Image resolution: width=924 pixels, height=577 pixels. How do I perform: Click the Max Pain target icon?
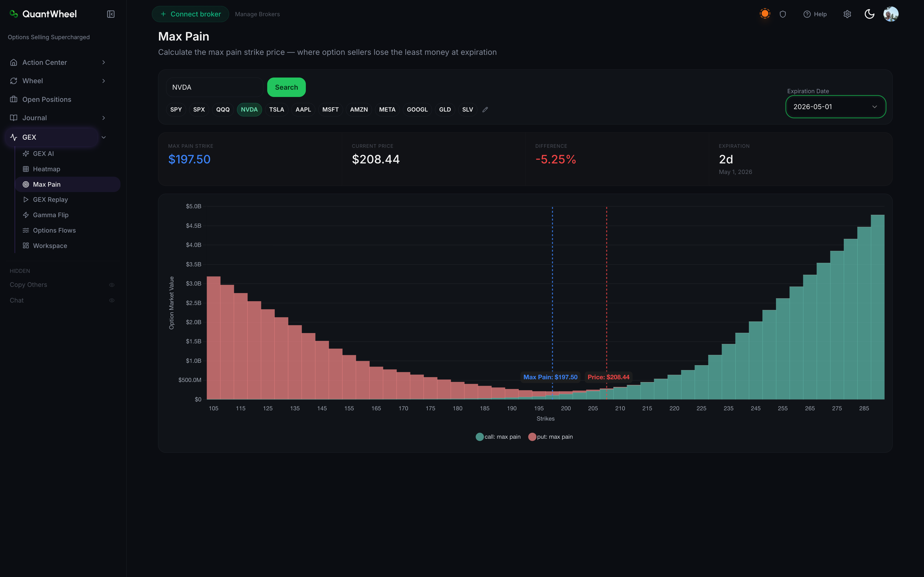(x=26, y=184)
